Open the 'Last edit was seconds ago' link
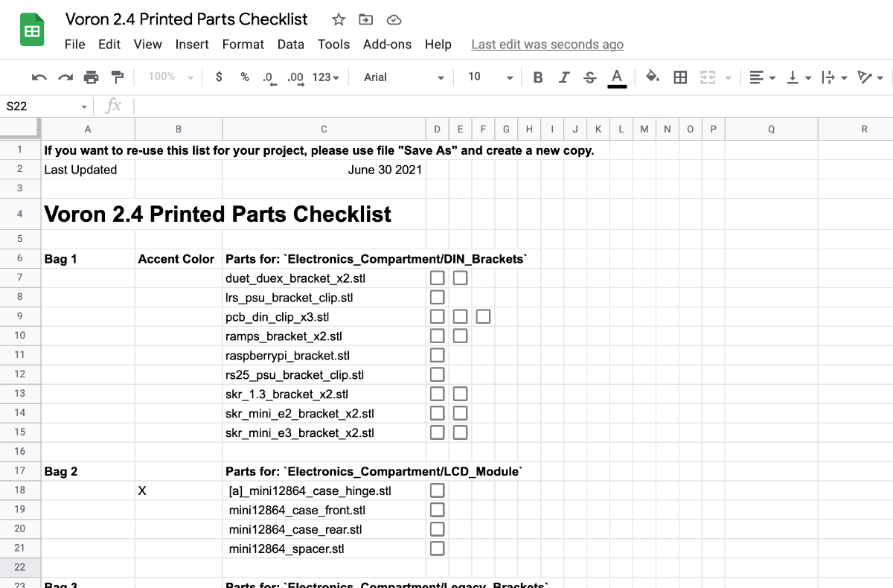 [x=548, y=45]
